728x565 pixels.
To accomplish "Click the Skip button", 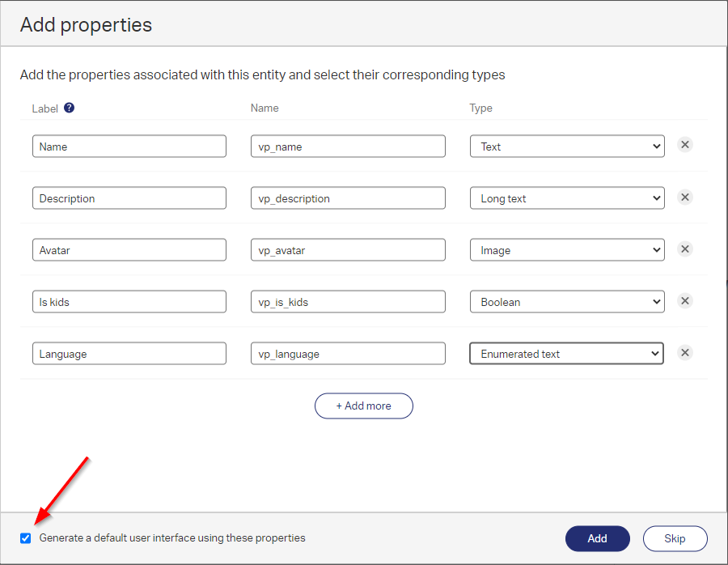I will 675,538.
